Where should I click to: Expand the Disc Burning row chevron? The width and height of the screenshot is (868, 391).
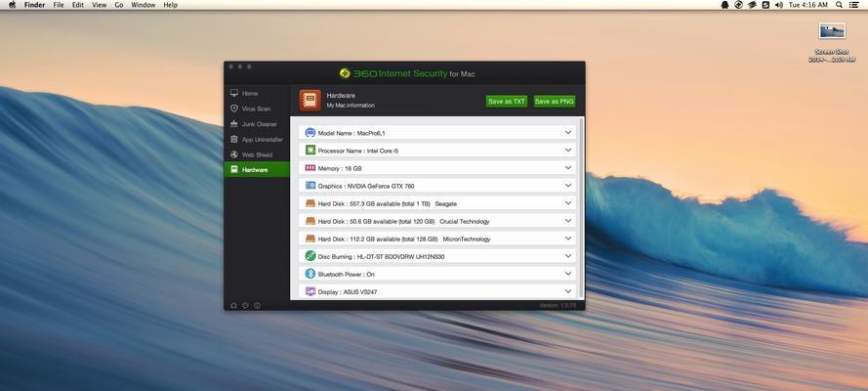coord(568,256)
